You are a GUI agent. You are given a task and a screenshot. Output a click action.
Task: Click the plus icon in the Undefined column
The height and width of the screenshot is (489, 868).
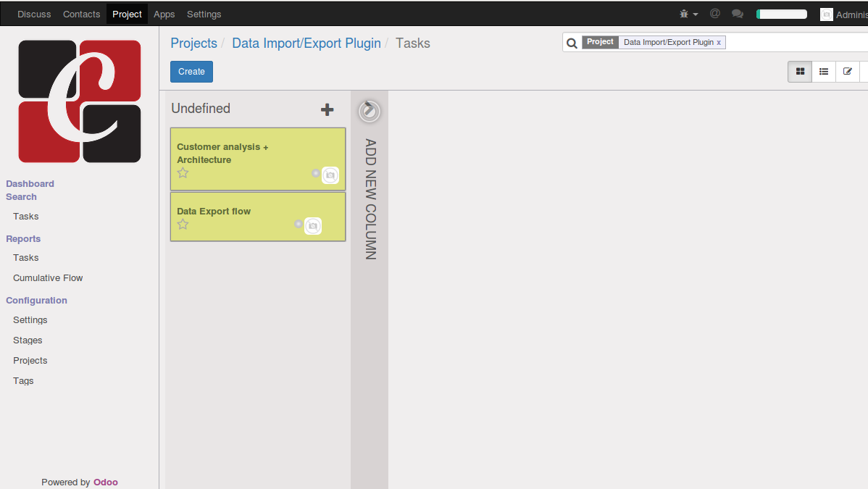tap(327, 109)
